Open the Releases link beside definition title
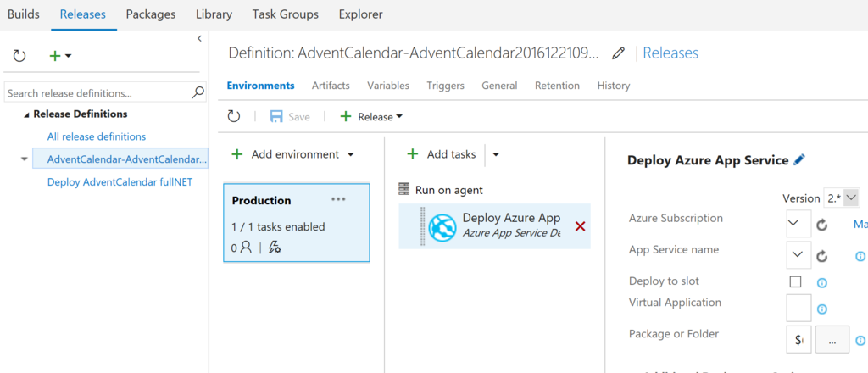868x373 pixels. pos(670,53)
